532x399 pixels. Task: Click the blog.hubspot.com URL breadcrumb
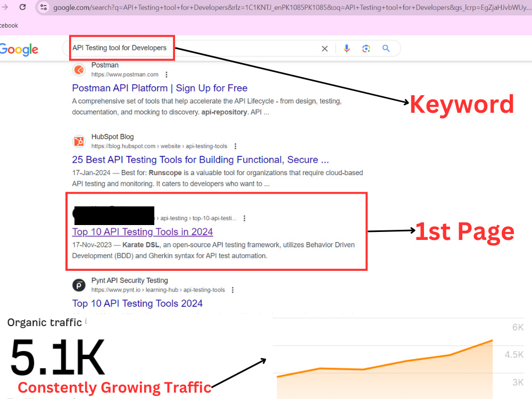pos(159,146)
